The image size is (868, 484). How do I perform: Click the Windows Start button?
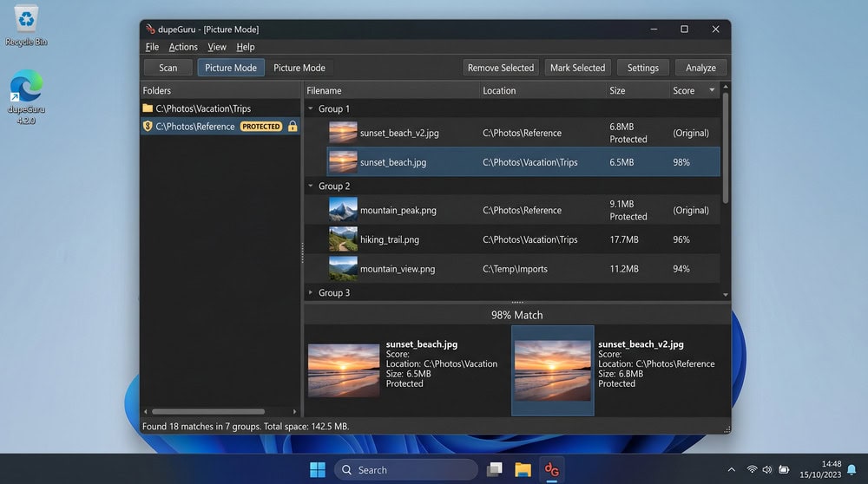(318, 469)
